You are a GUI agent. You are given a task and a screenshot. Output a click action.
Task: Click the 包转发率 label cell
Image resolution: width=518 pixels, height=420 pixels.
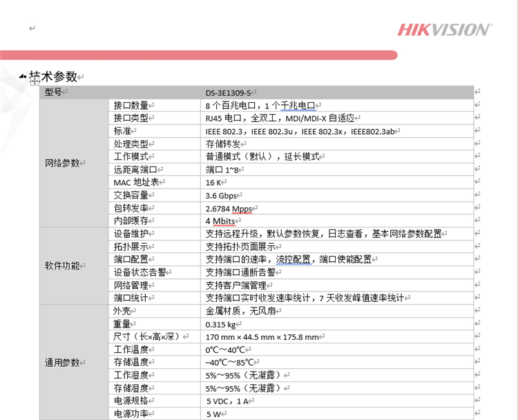(154, 208)
